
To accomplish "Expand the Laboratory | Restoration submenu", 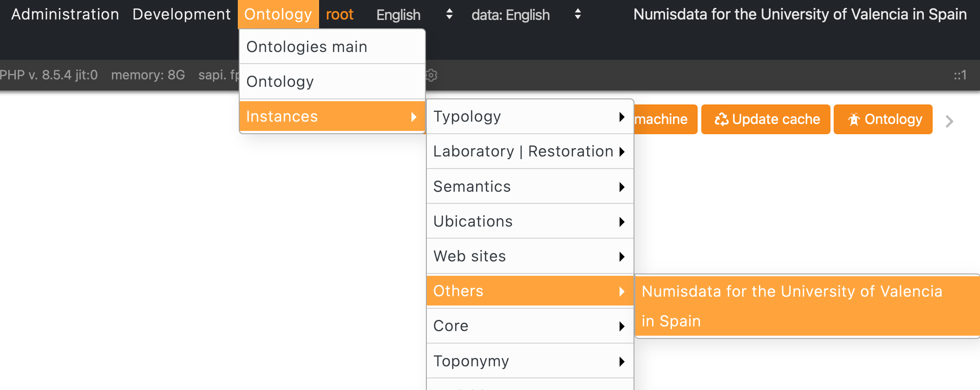I will point(530,151).
